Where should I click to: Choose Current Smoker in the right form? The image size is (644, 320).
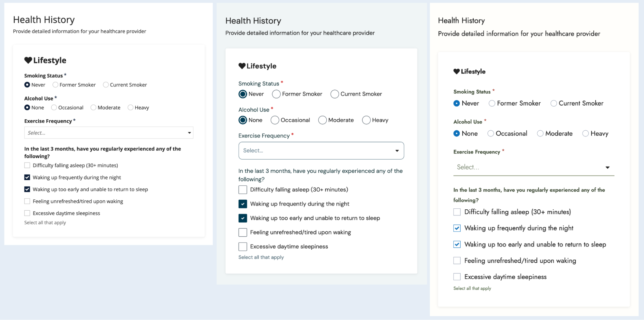click(x=553, y=104)
